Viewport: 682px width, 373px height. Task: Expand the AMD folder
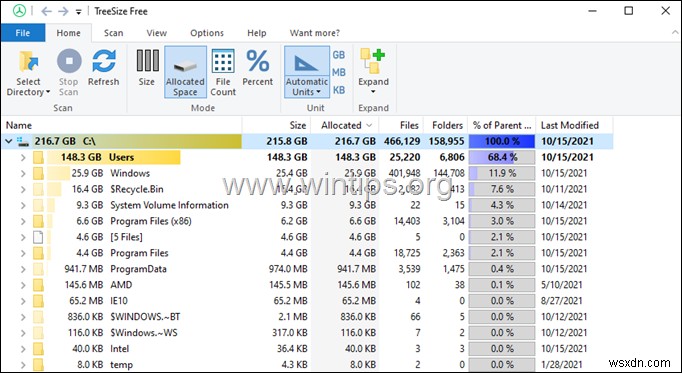[23, 285]
